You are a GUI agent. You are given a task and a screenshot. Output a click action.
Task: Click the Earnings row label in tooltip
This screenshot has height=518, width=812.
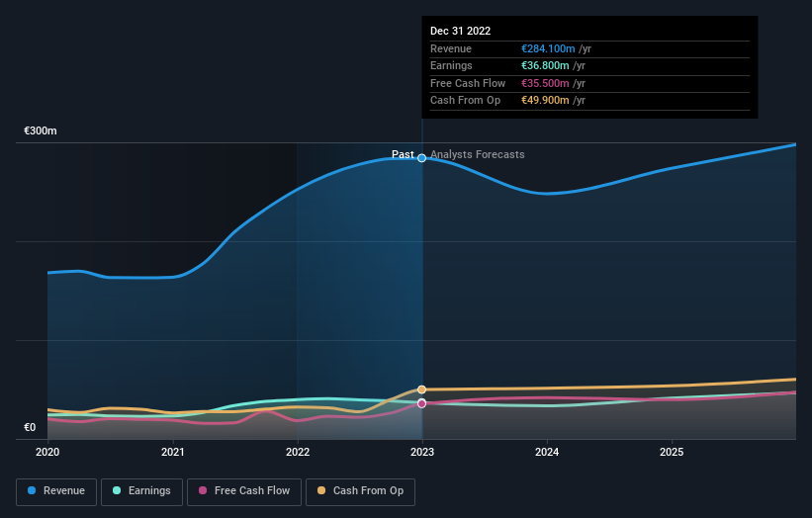pyautogui.click(x=451, y=65)
